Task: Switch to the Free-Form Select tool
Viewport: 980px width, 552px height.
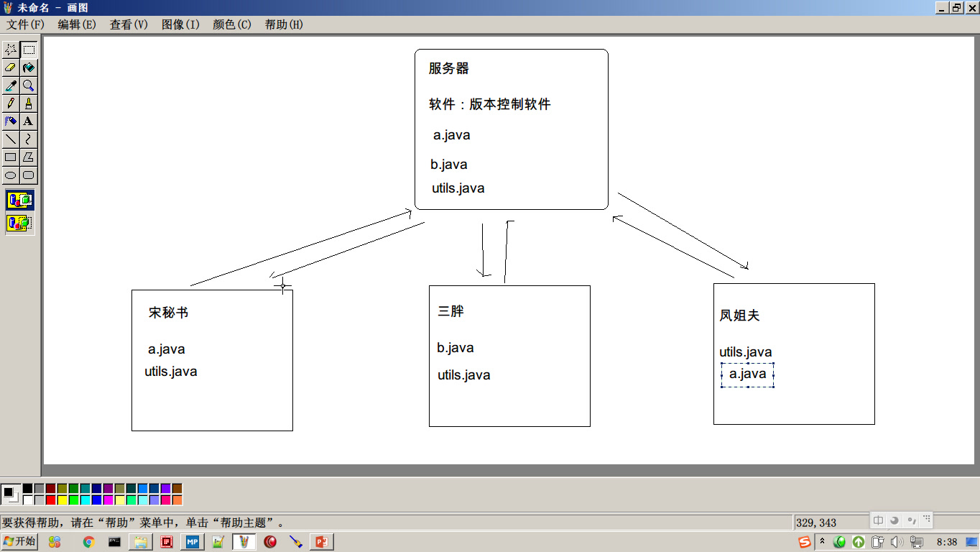Action: [9, 50]
